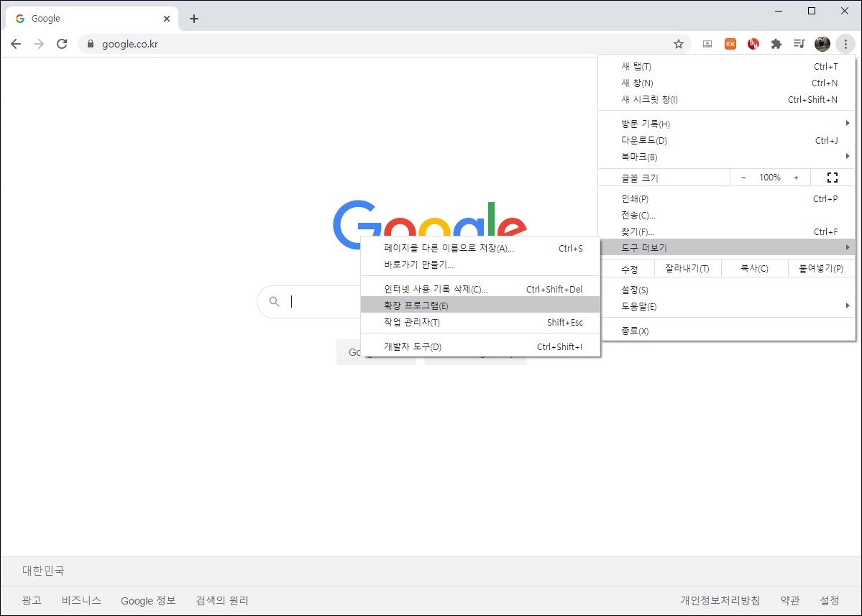Select 새 창(N) menu item
This screenshot has width=862, height=616.
[x=727, y=83]
